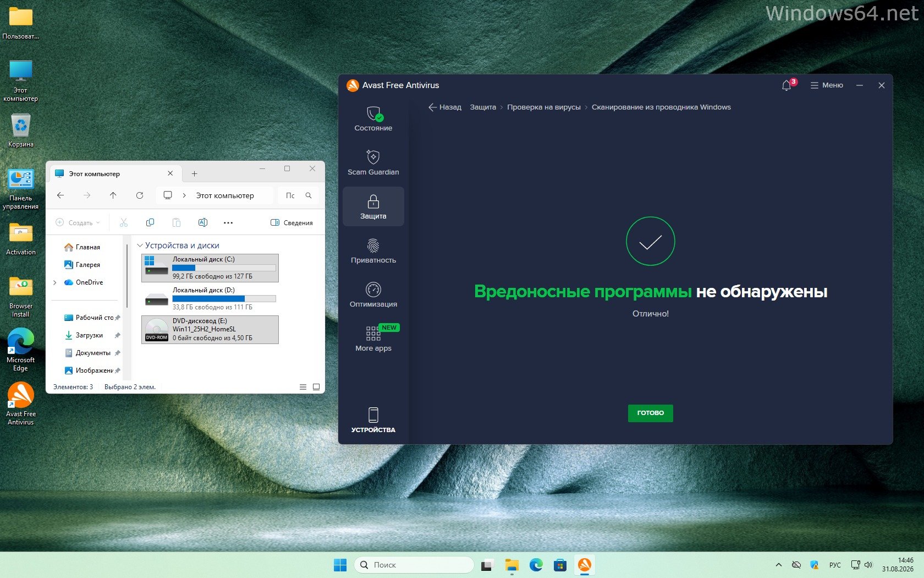This screenshot has height=578, width=924.
Task: Open Оптимизация gauge section
Action: point(373,295)
